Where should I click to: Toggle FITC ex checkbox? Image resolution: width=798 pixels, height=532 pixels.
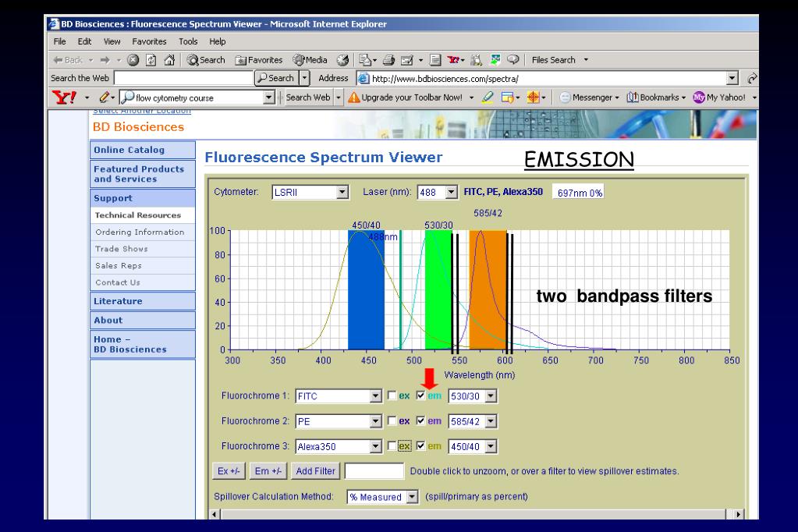point(392,395)
